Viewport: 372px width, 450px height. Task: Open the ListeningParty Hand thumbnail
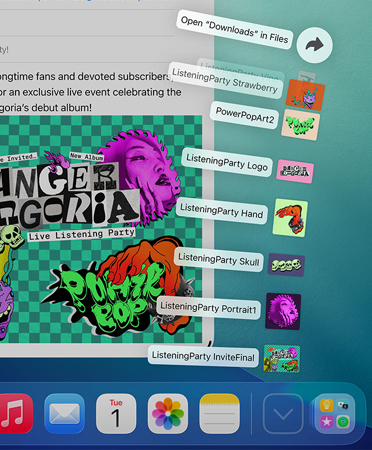(290, 218)
